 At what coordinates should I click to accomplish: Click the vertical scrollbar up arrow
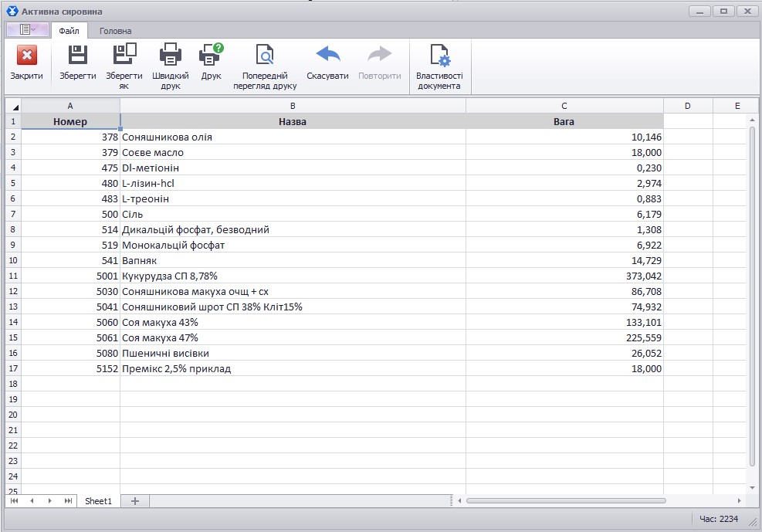pyautogui.click(x=752, y=120)
